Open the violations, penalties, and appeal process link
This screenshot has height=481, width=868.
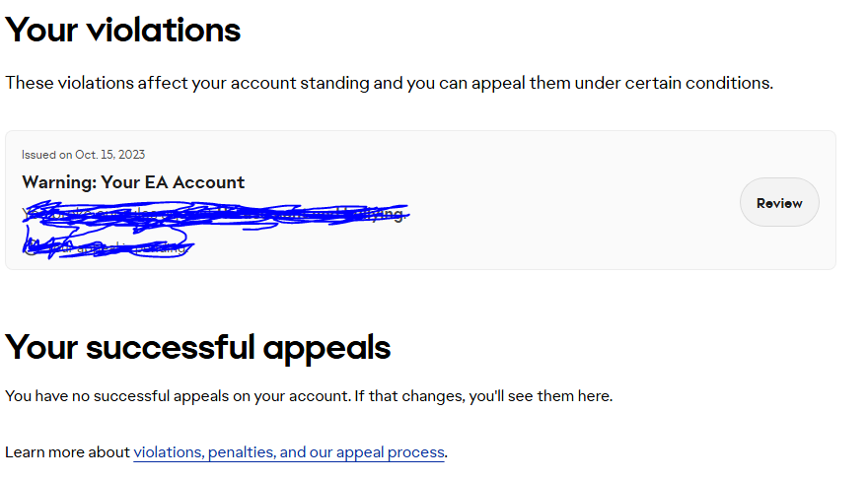(289, 452)
